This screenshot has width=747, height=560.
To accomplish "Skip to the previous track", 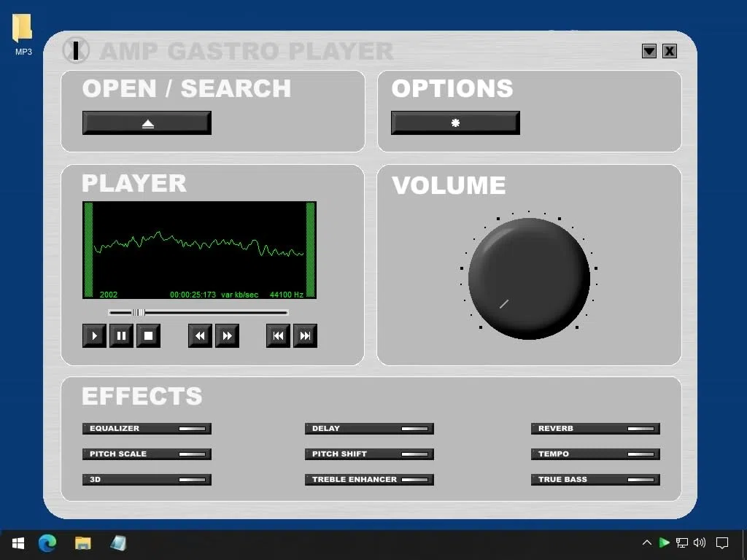I will [x=278, y=335].
